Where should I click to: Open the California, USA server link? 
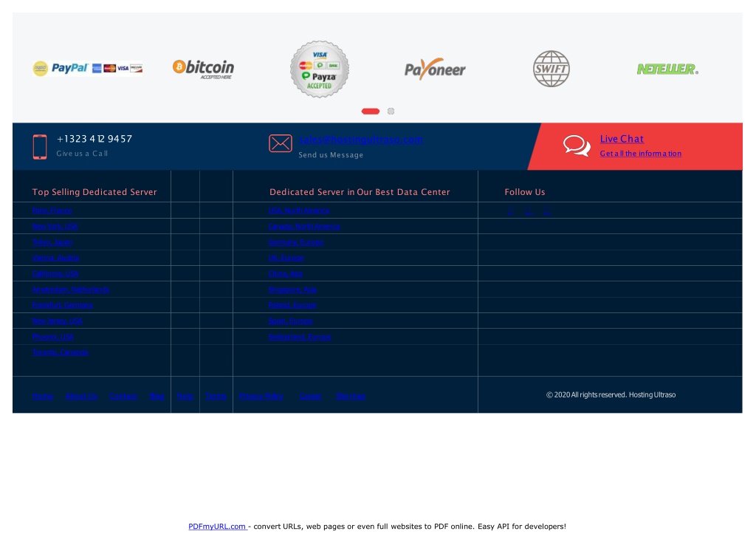pos(55,273)
